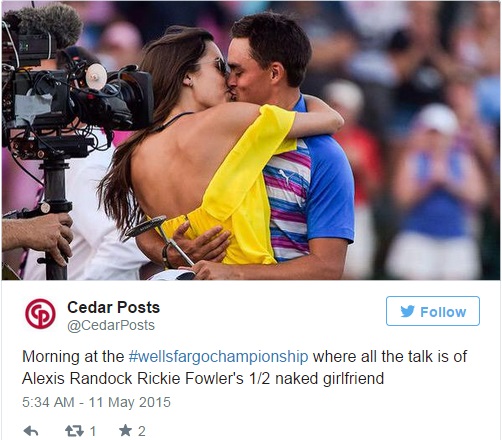Favorite the tweet with the star icon
The width and height of the screenshot is (502, 440).
click(x=126, y=431)
